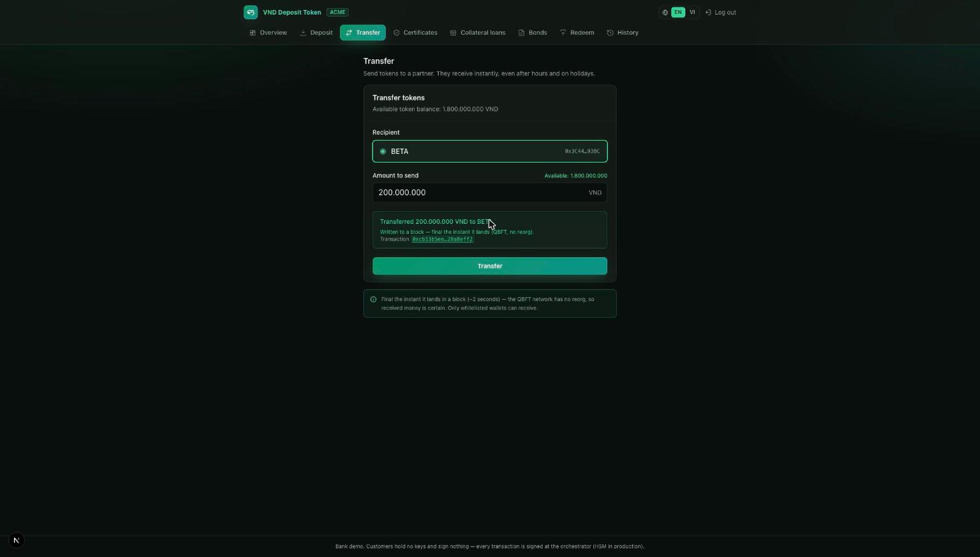Screen dimensions: 980x557
Task: Click the BETA recipient radio dot
Action: [383, 151]
